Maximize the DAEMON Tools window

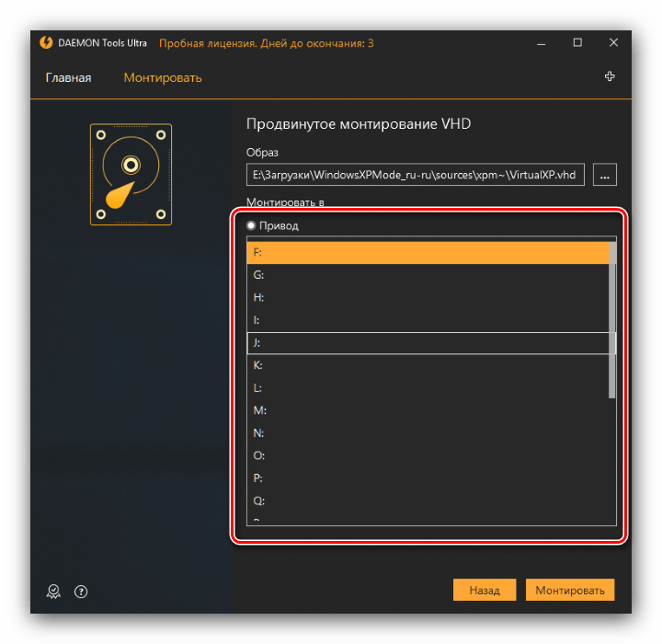[x=577, y=42]
